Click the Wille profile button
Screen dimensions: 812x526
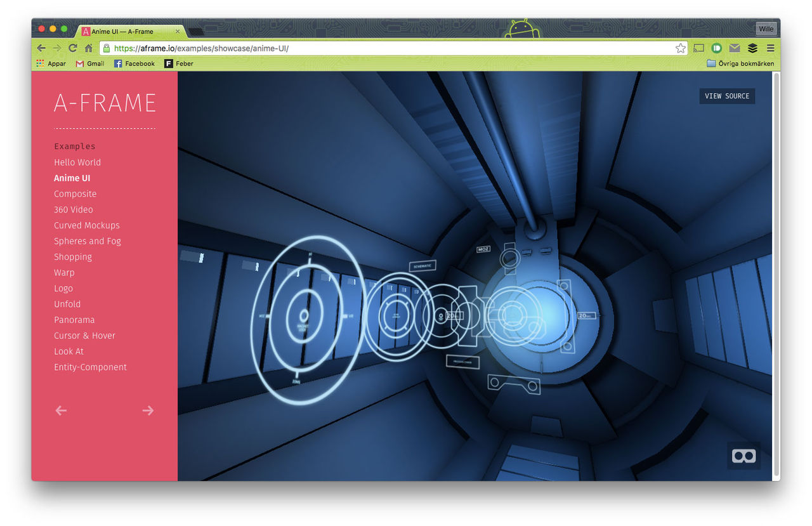(766, 29)
